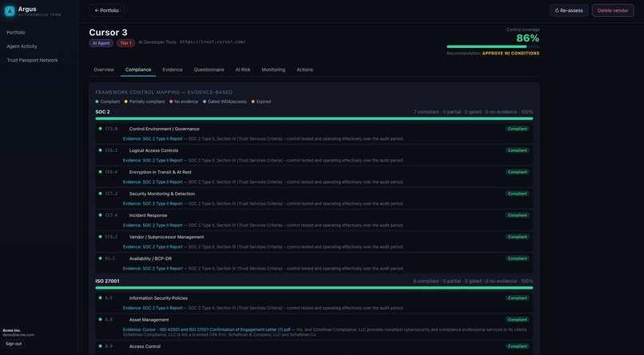Image resolution: width=644 pixels, height=355 pixels.
Task: Switch to the Overview tab
Action: pos(104,70)
